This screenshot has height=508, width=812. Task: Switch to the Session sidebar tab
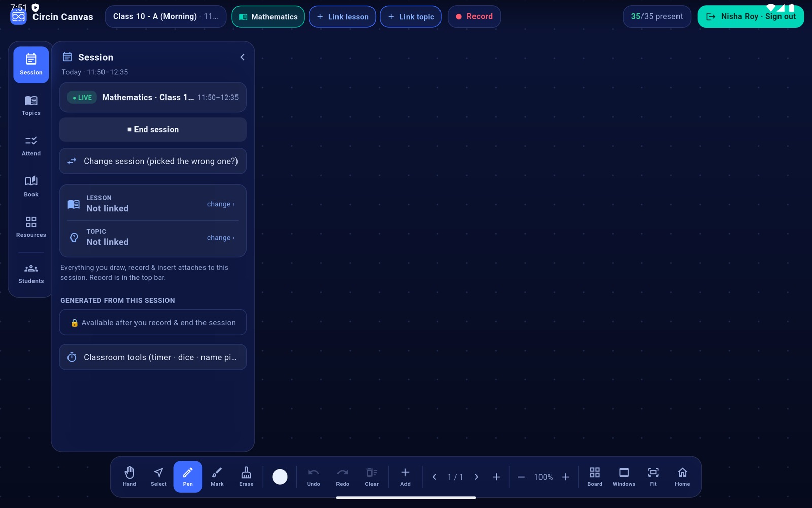coord(31,65)
